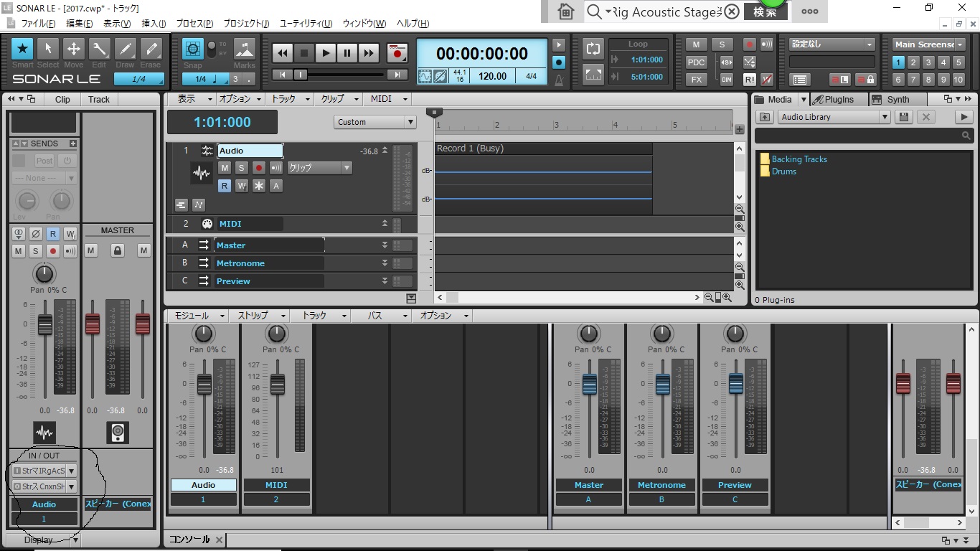This screenshot has height=551, width=980.
Task: Open the Main Screenset dropdown
Action: pos(929,44)
